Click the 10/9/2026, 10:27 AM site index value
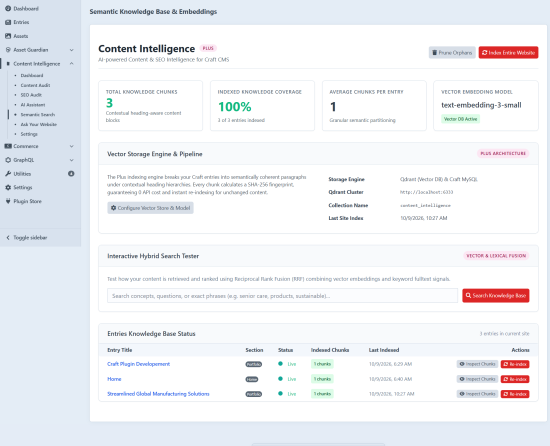This screenshot has width=550, height=446. (424, 218)
